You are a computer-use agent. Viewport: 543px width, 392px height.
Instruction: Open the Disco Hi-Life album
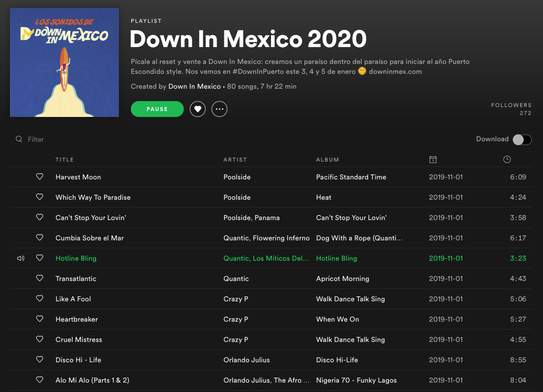[337, 360]
